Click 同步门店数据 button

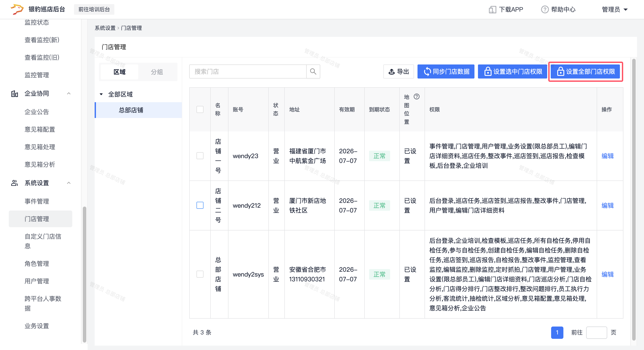click(x=446, y=72)
